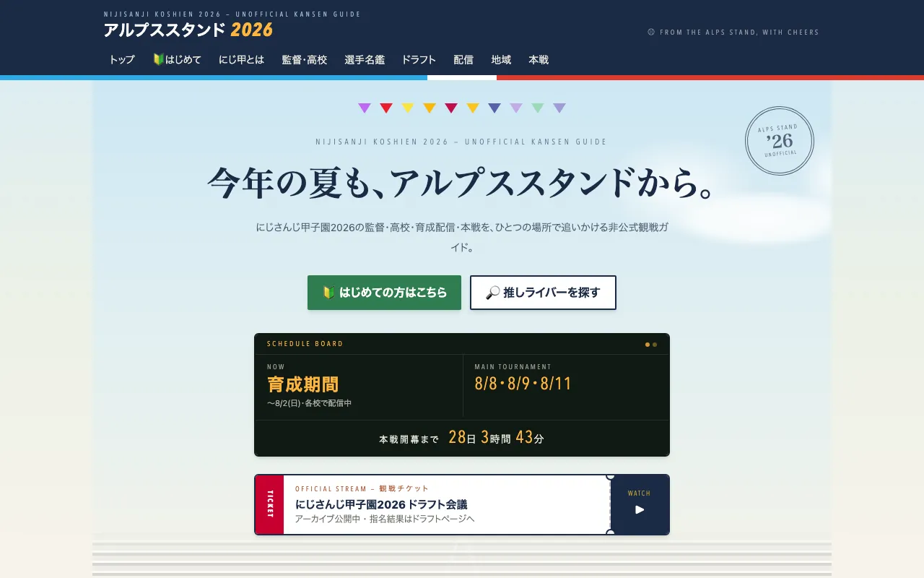Click the SCHEDULE BOARD label
Viewport: 924px width, 578px height.
pyautogui.click(x=305, y=344)
